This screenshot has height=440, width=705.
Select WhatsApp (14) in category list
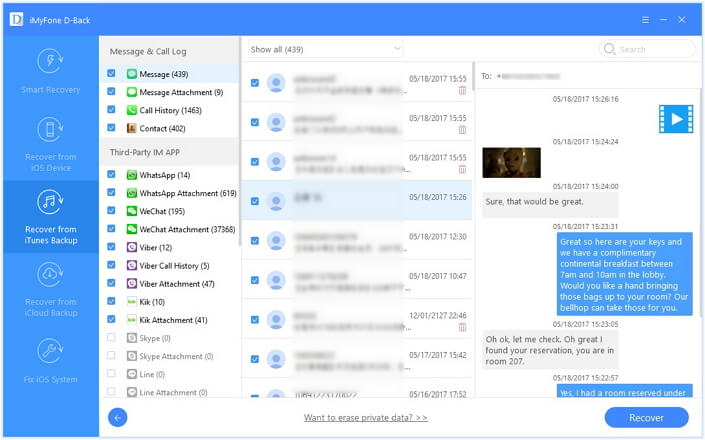click(x=163, y=175)
